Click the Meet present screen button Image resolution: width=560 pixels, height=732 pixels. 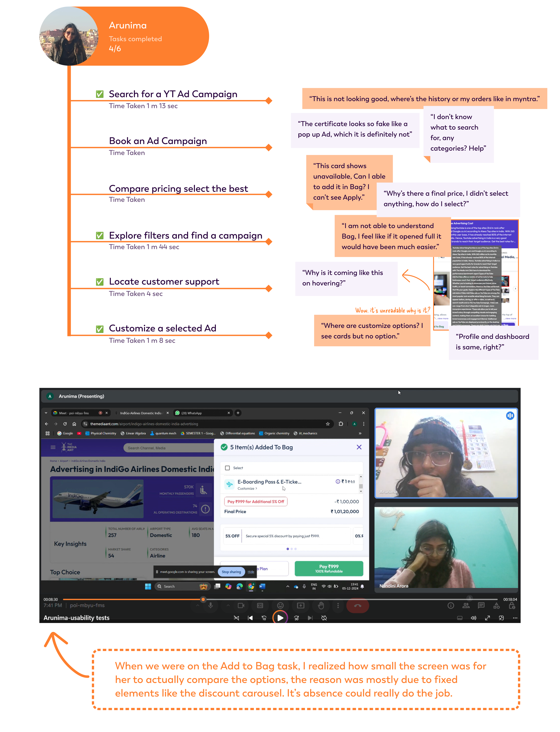[x=301, y=606]
